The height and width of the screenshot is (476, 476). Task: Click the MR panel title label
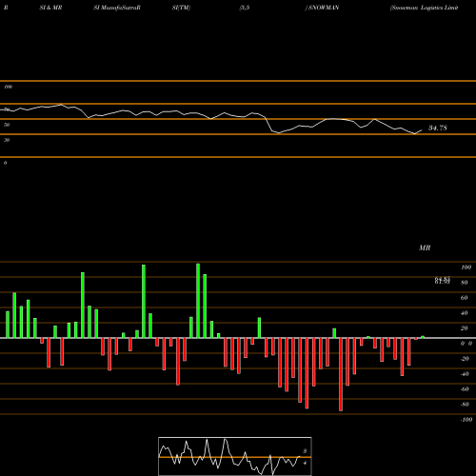[x=425, y=248]
